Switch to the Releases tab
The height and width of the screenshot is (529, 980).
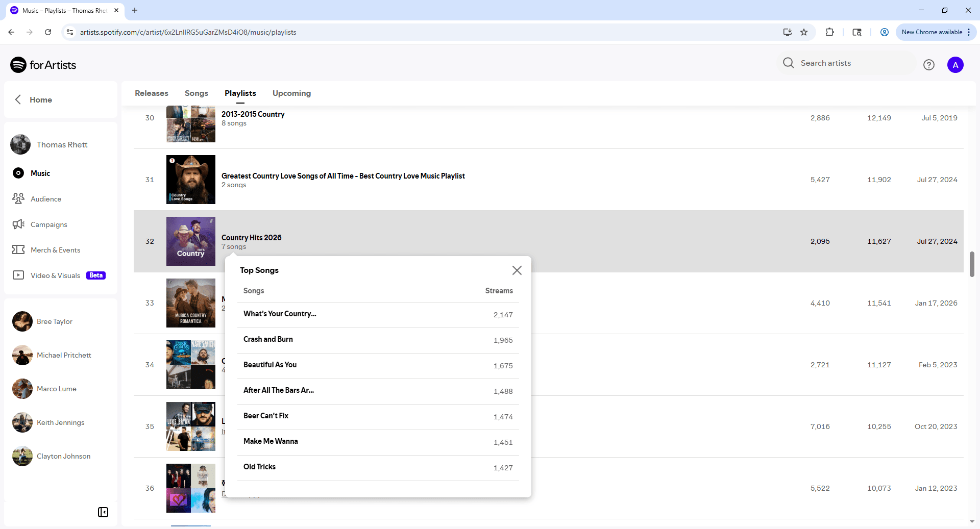click(152, 93)
